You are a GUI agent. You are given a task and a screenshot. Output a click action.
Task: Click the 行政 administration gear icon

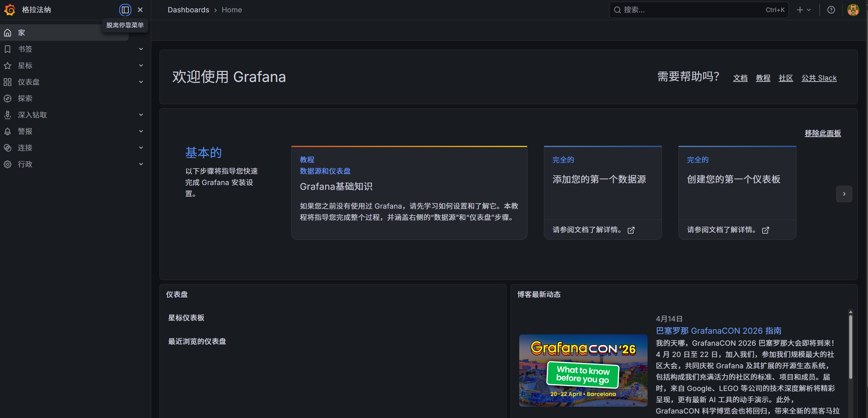pyautogui.click(x=8, y=164)
